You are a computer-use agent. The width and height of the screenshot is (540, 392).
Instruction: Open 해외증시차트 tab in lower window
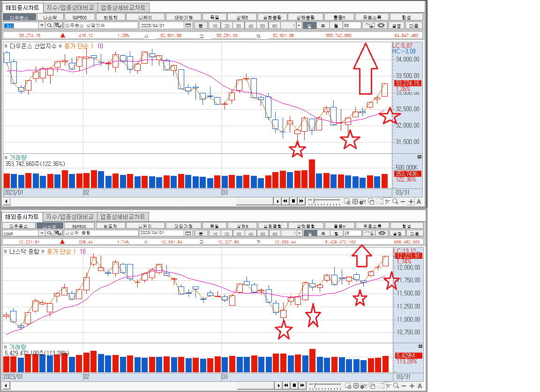click(22, 217)
